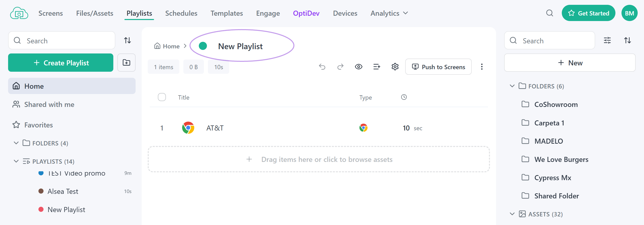Change the green playlist color dot
The width and height of the screenshot is (644, 225).
203,46
